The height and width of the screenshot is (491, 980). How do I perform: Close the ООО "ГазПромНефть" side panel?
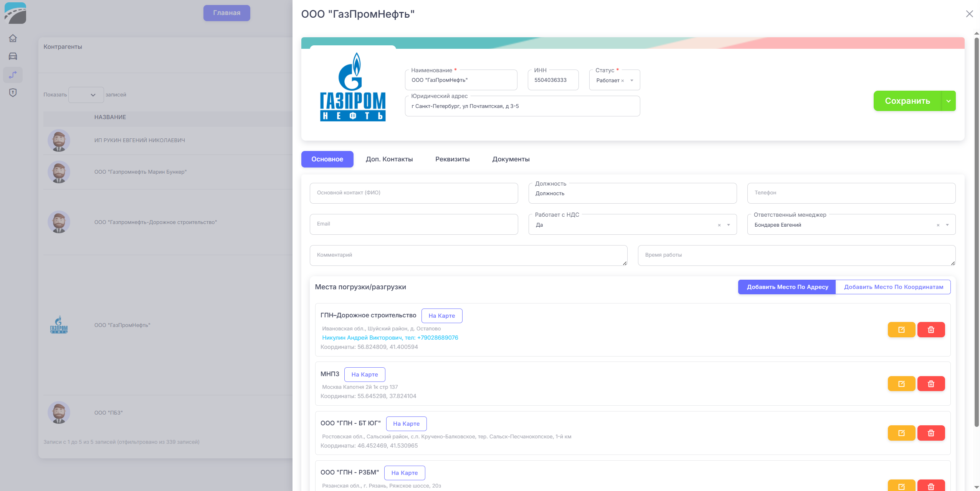pos(969,14)
